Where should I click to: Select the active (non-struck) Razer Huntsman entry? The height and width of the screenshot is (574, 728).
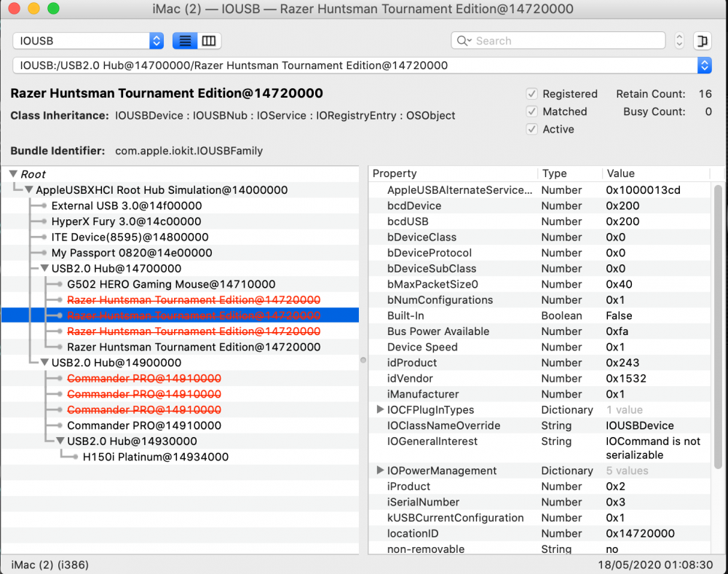[194, 347]
